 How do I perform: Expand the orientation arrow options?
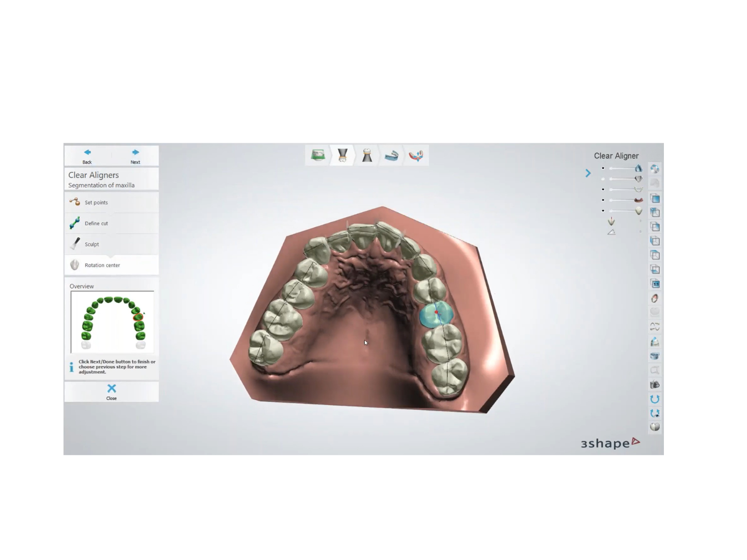pos(641,221)
